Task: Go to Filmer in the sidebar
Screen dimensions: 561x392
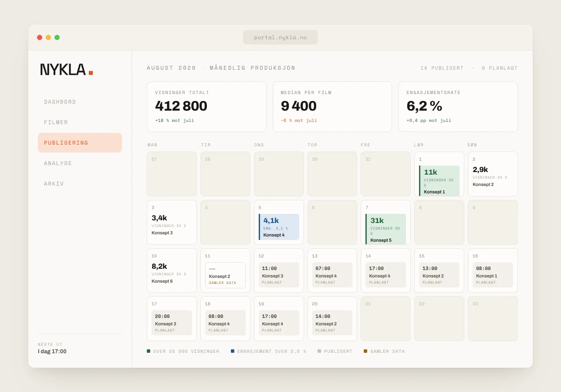Action: pyautogui.click(x=80, y=122)
